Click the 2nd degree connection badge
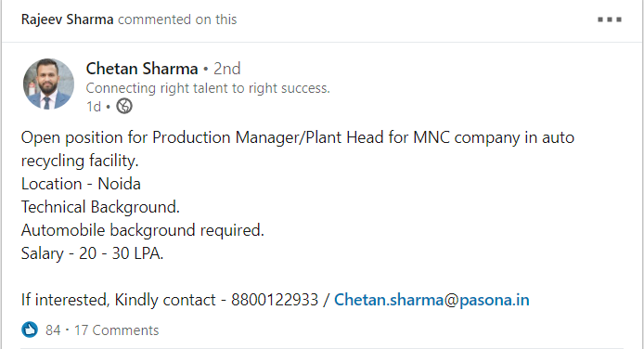 pyautogui.click(x=227, y=69)
